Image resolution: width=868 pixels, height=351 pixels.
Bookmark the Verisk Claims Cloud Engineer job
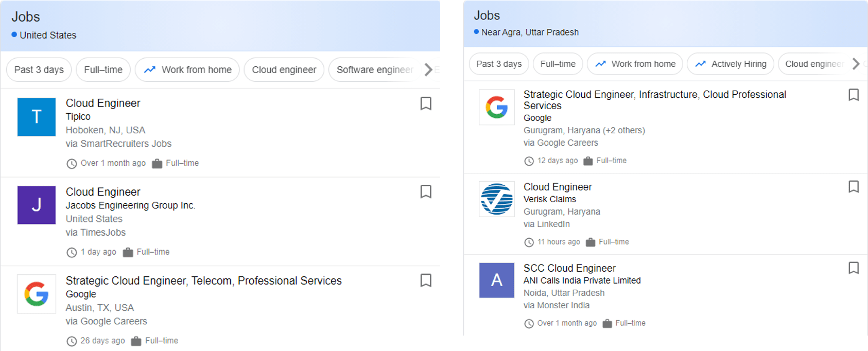point(854,186)
